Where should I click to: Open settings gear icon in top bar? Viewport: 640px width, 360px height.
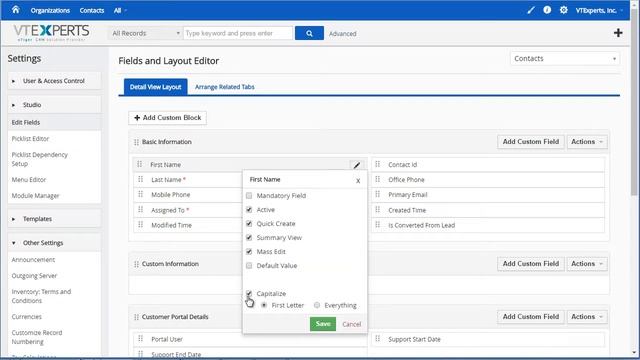[x=563, y=10]
